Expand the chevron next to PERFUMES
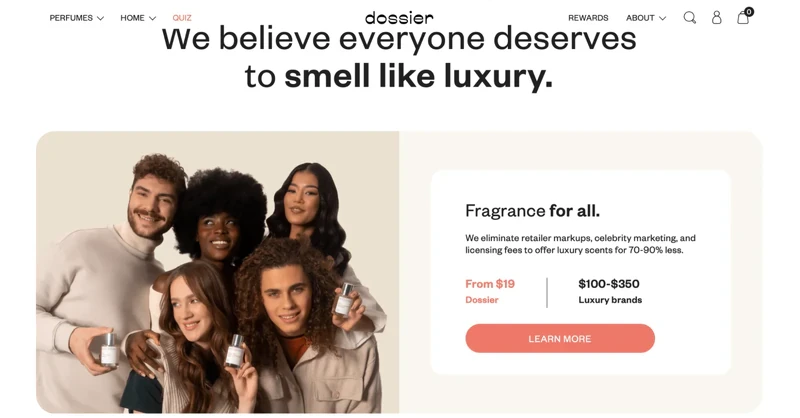Viewport: 800px width, 418px height. pyautogui.click(x=101, y=18)
